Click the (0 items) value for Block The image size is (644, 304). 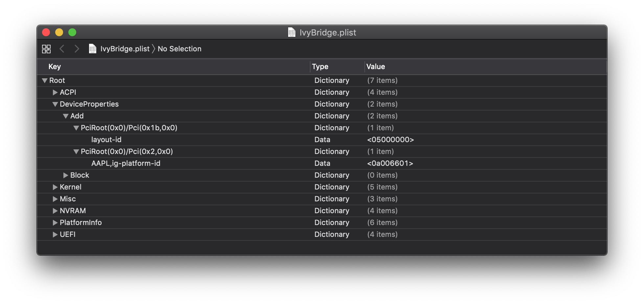pyautogui.click(x=382, y=175)
